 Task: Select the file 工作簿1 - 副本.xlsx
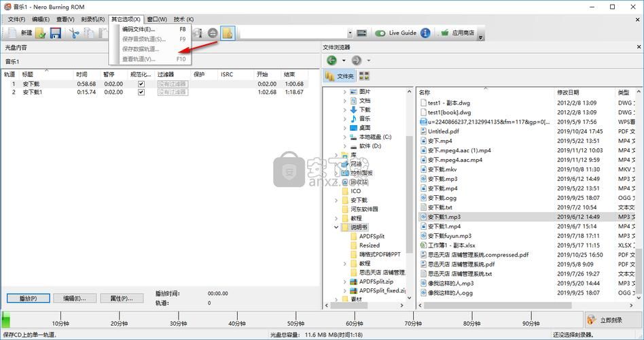click(x=448, y=245)
